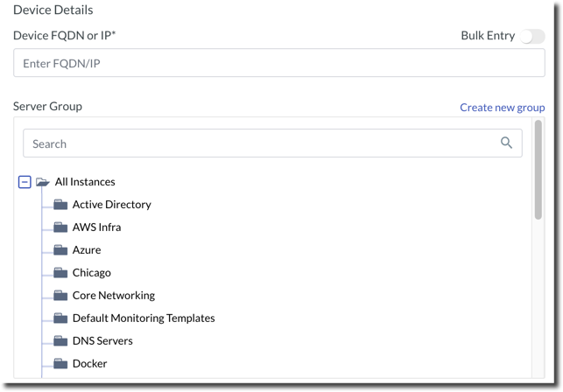
Task: Click the Active Directory folder icon
Action: coord(60,205)
